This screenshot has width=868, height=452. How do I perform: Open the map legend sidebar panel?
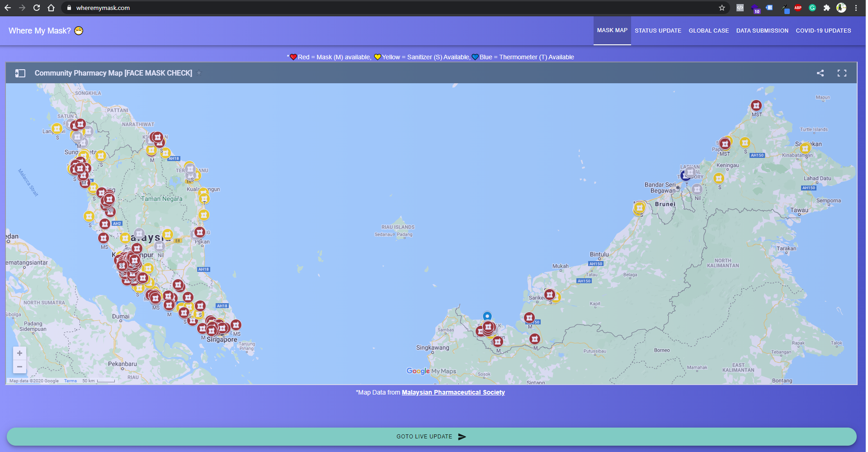click(x=20, y=73)
